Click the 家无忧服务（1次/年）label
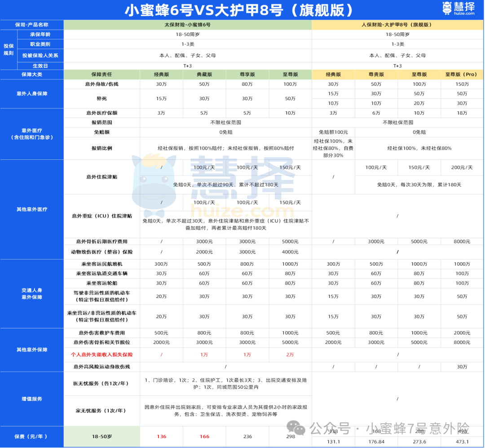The width and height of the screenshot is (485, 448). [102, 411]
